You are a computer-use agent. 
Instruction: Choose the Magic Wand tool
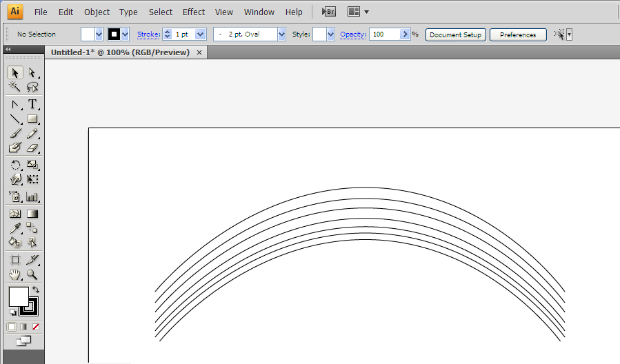coord(15,87)
